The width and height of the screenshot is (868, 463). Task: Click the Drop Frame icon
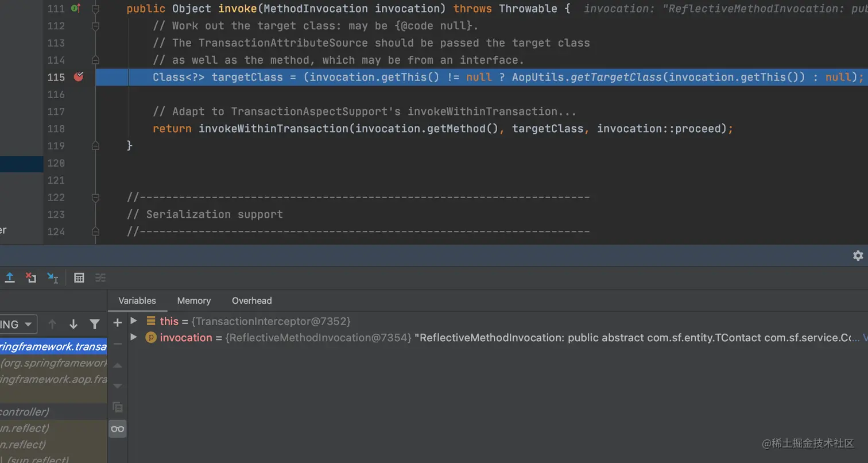tap(31, 278)
